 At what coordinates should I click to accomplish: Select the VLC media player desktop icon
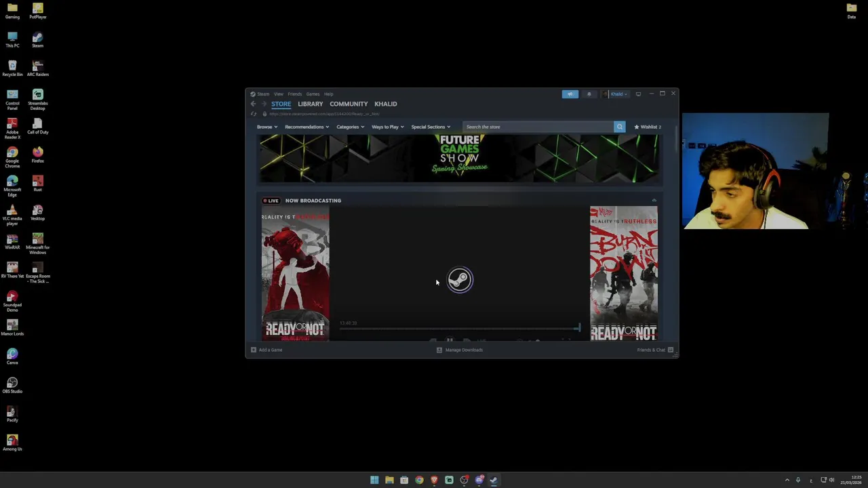(x=12, y=215)
